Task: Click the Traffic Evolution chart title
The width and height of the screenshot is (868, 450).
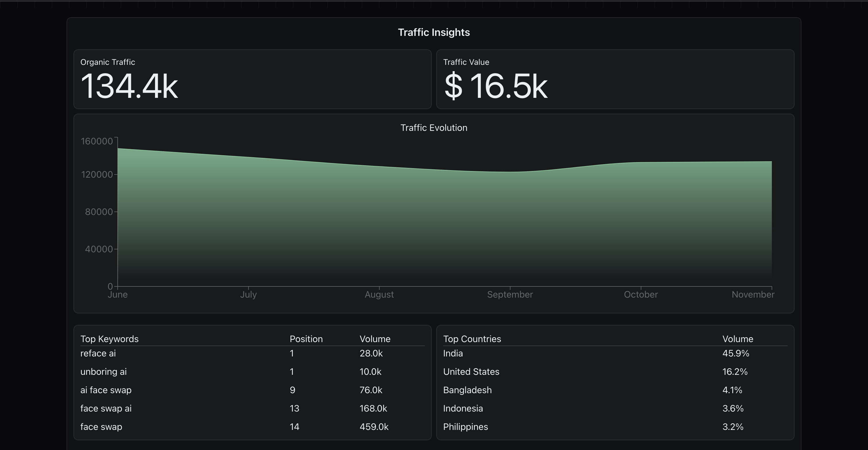Action: [x=434, y=128]
